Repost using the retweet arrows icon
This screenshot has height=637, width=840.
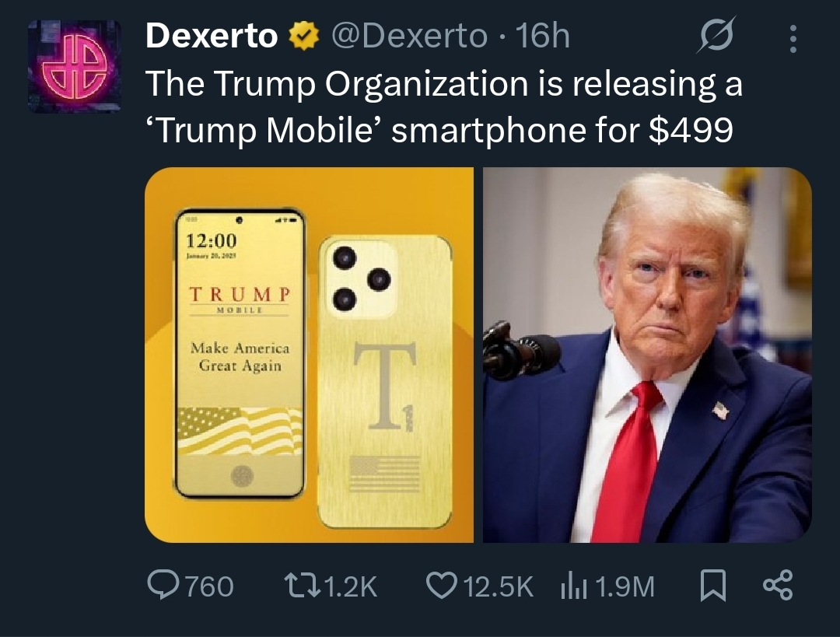(x=302, y=586)
